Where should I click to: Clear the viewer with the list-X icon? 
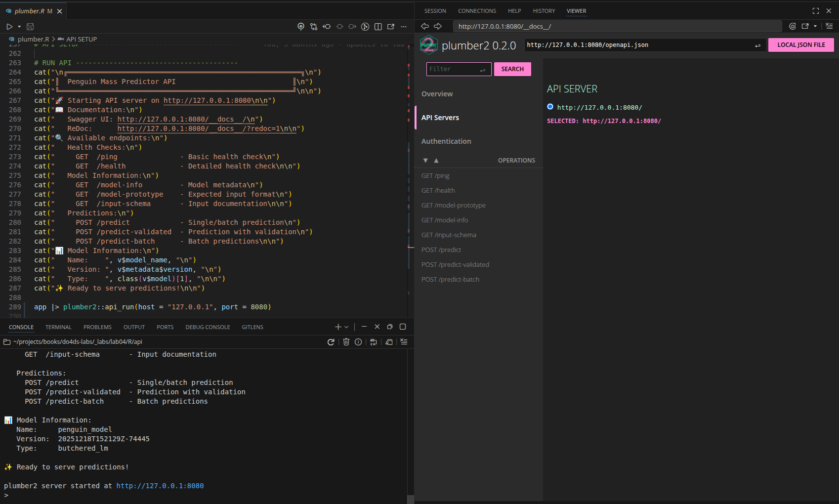point(829,26)
